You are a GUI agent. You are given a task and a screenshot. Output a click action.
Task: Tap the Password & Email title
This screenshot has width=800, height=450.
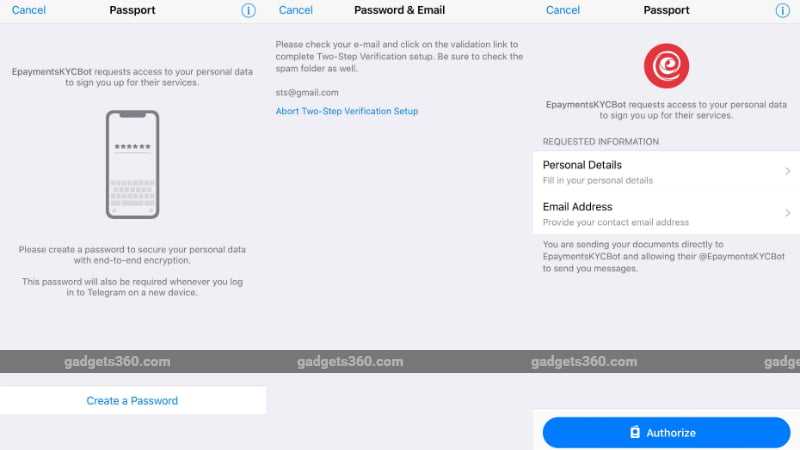click(x=399, y=10)
